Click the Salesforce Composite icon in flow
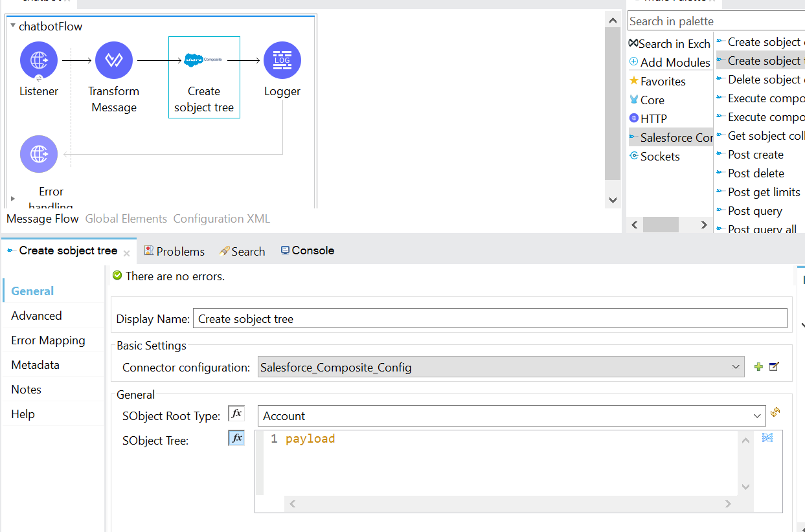Viewport: 805px width, 532px height. point(203,60)
